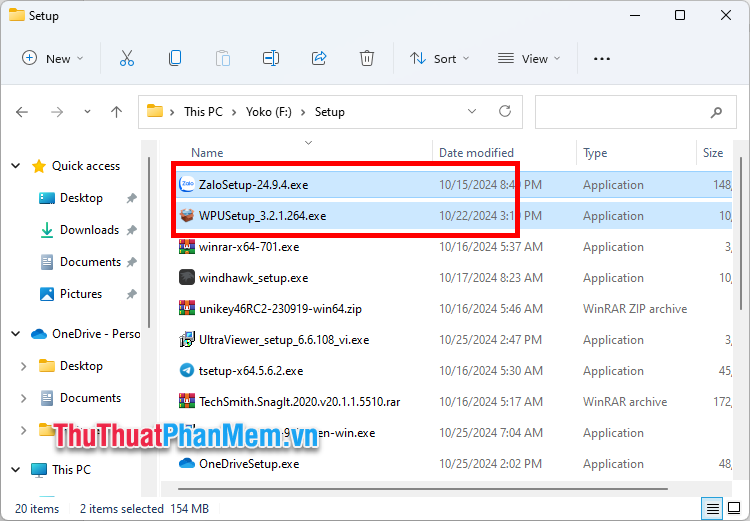Click the UltraViewer setup file icon
The image size is (750, 521).
pyautogui.click(x=187, y=340)
